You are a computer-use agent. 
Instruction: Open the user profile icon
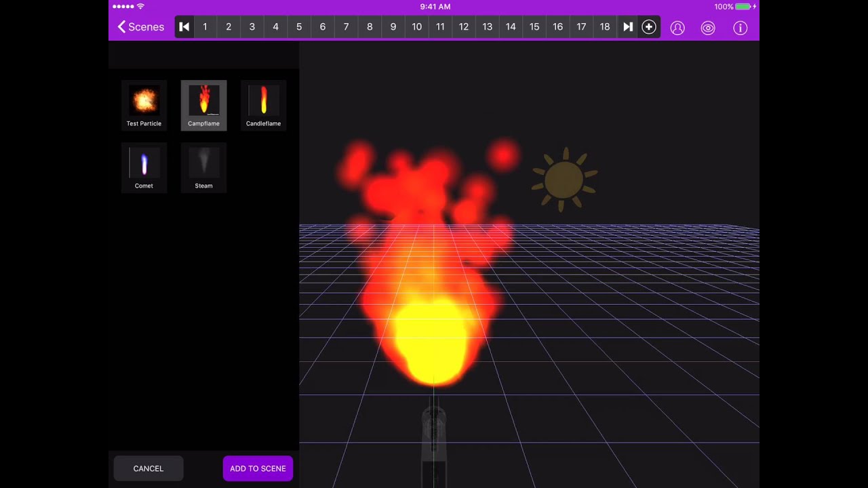(677, 28)
